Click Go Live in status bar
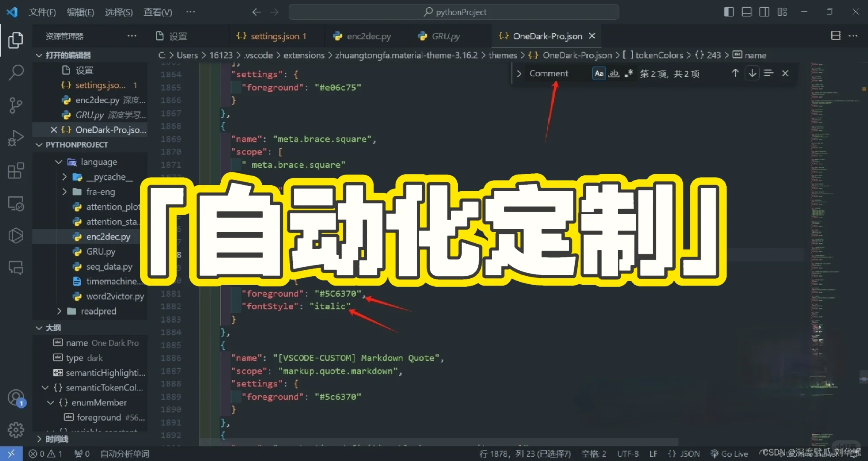This screenshot has width=868, height=461. (x=729, y=454)
